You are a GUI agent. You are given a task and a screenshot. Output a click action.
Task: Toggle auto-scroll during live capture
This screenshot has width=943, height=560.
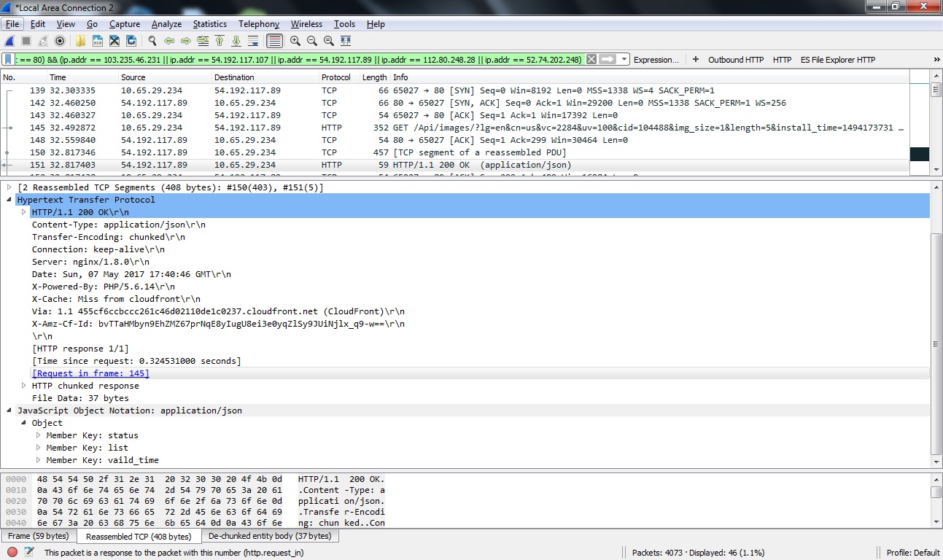point(253,41)
